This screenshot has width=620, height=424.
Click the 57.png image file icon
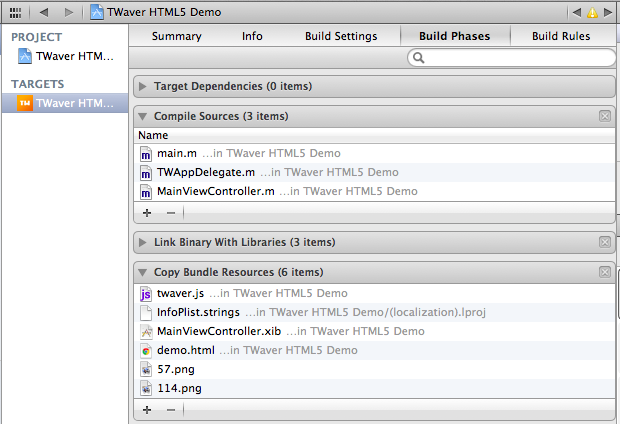click(x=146, y=369)
